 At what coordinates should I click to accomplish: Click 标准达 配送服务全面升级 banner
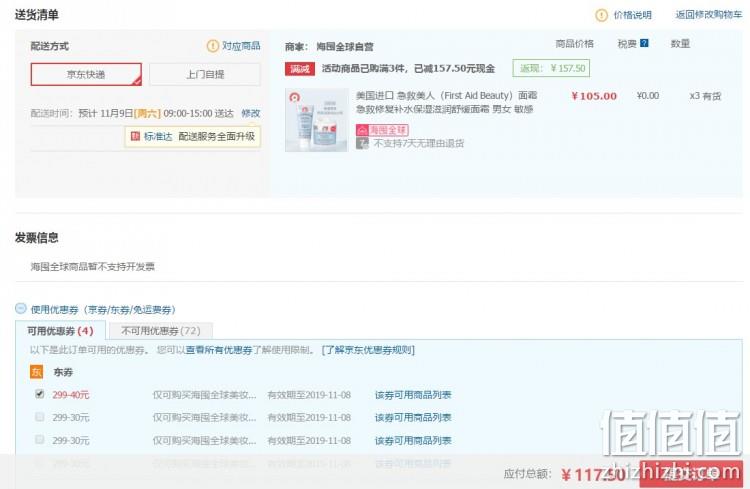tap(193, 136)
